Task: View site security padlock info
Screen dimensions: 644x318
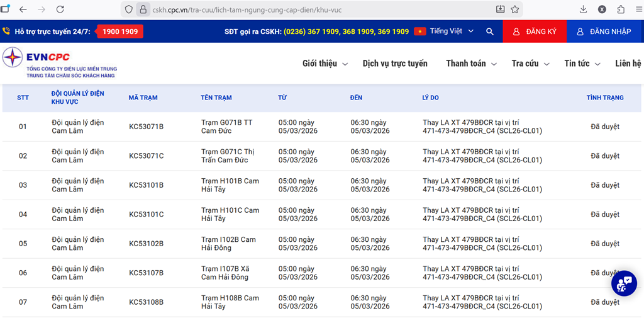Action: coord(142,9)
